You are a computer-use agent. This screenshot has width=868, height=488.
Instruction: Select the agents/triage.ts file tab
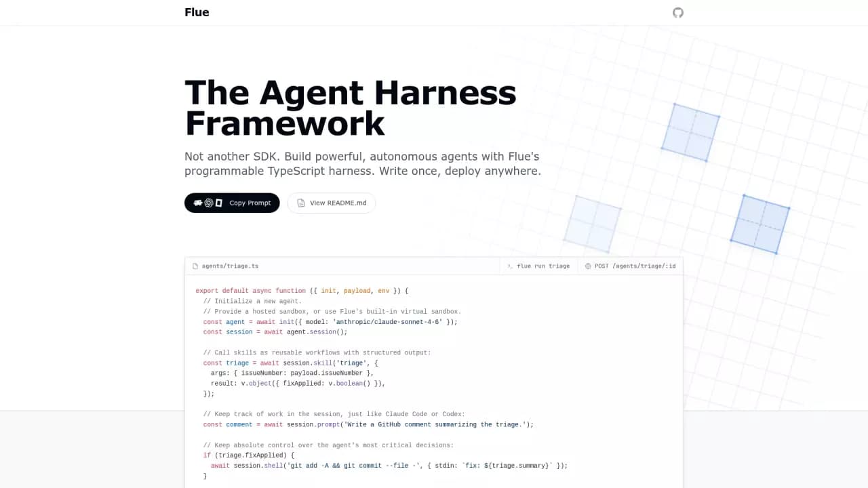pos(226,266)
